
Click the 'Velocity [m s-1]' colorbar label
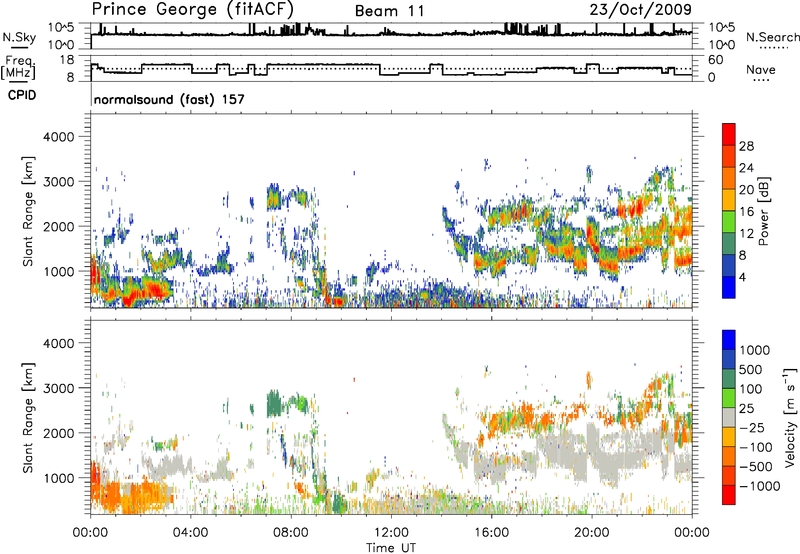click(x=790, y=418)
